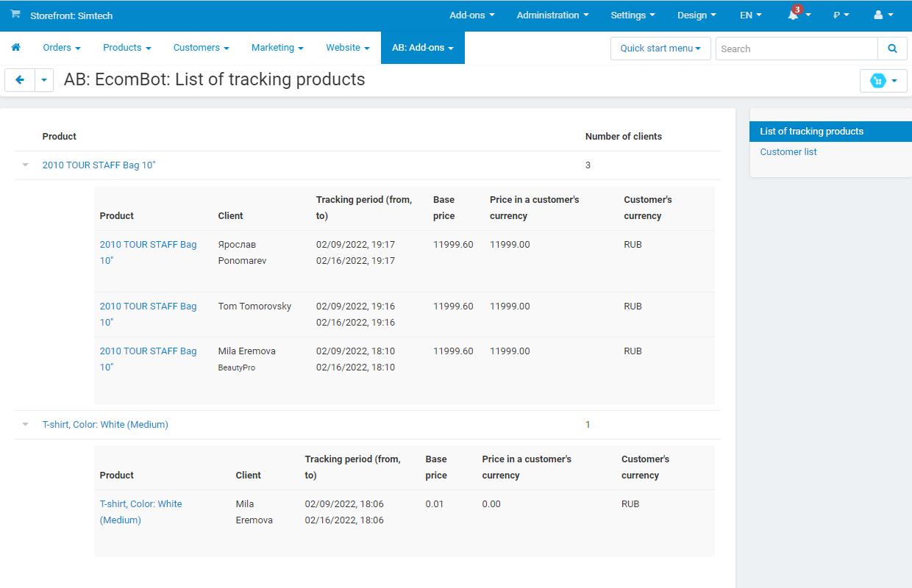912x588 pixels.
Task: Go to the admin Home icon
Action: 15,47
